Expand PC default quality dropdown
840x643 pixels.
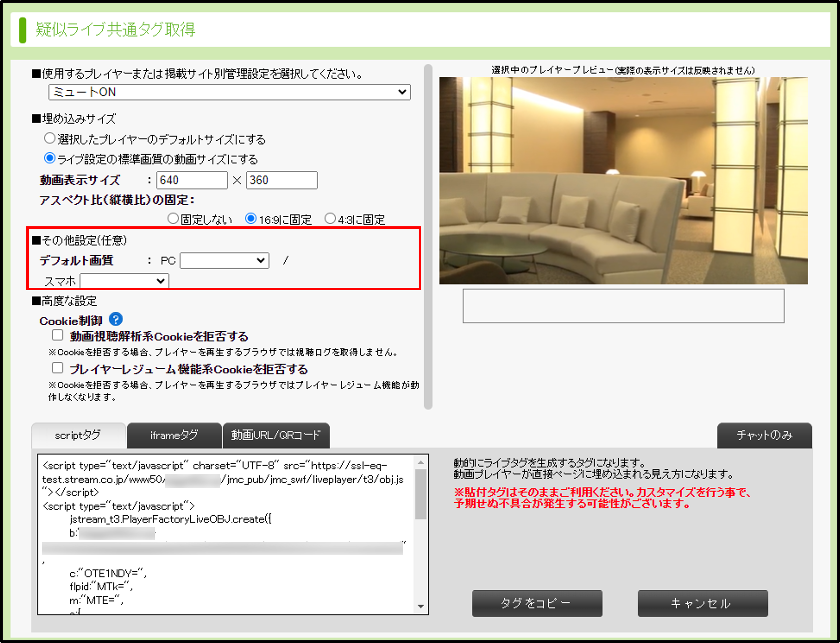225,261
